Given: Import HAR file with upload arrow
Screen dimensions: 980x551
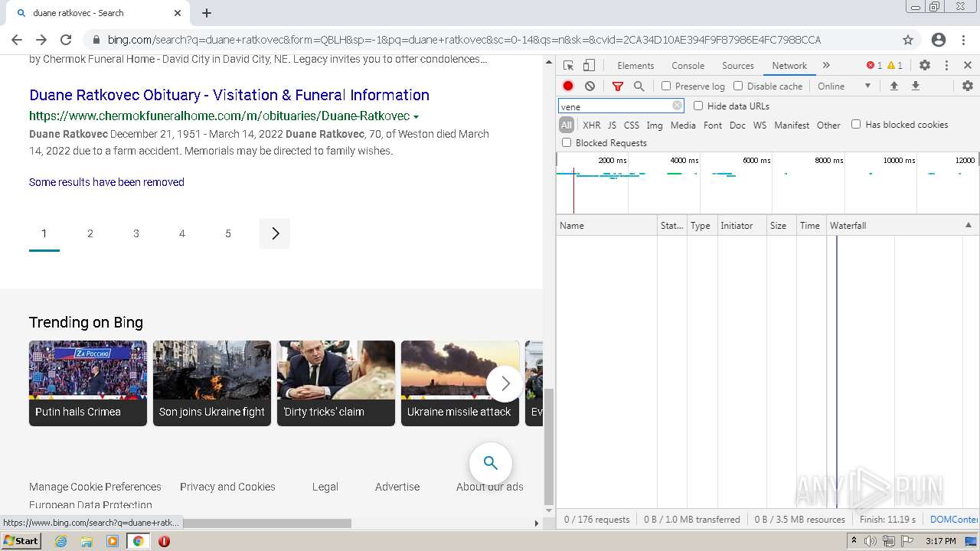Looking at the screenshot, I should click(x=893, y=86).
